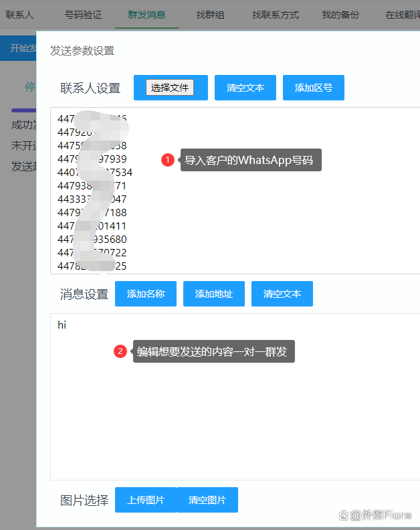This screenshot has width=420, height=530.
Task: Open the 找群组 tab
Action: [210, 15]
